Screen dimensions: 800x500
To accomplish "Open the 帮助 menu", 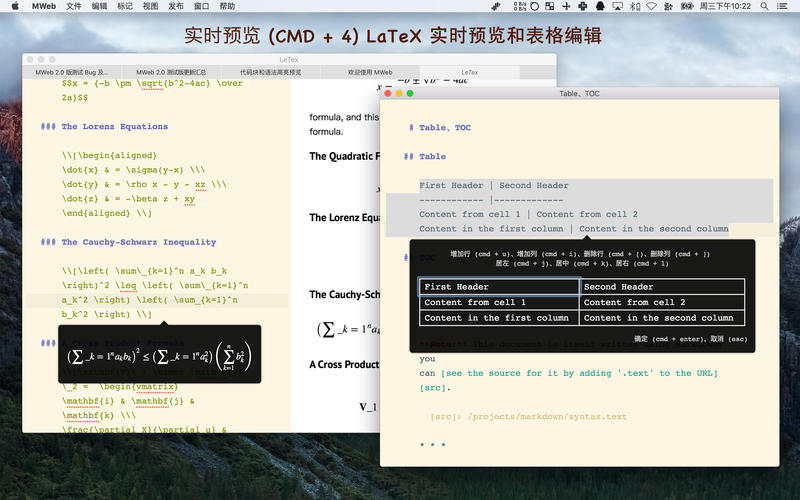I will pyautogui.click(x=227, y=6).
